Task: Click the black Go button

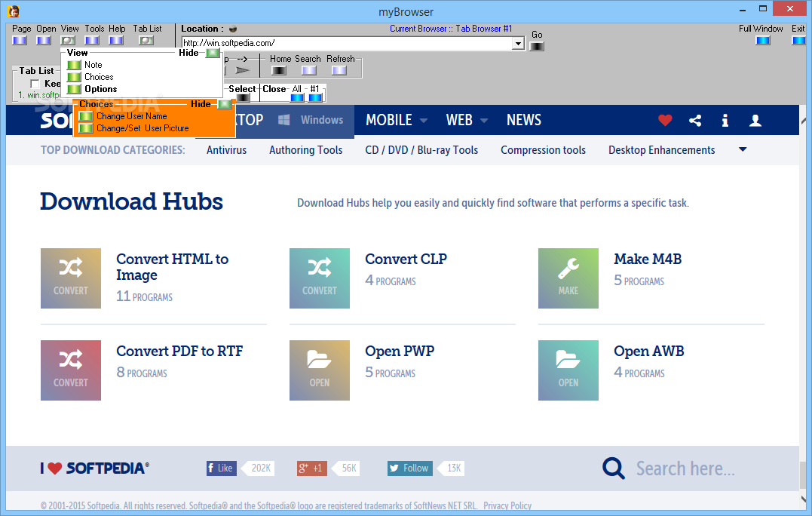Action: (x=537, y=46)
